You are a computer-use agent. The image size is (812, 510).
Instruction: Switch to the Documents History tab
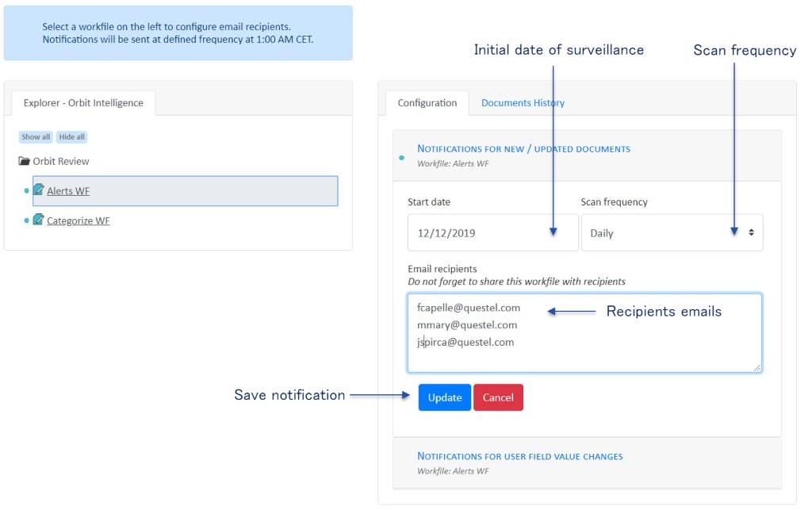point(523,103)
